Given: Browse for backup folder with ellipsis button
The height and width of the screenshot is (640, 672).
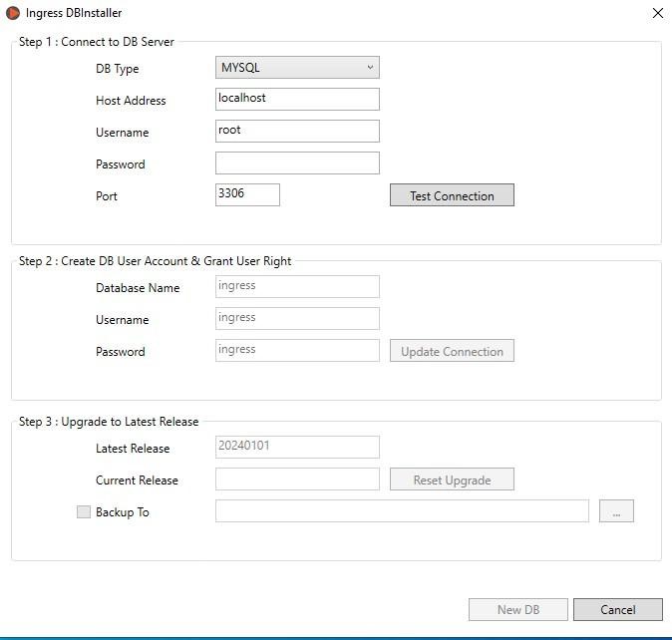Looking at the screenshot, I should tap(616, 511).
